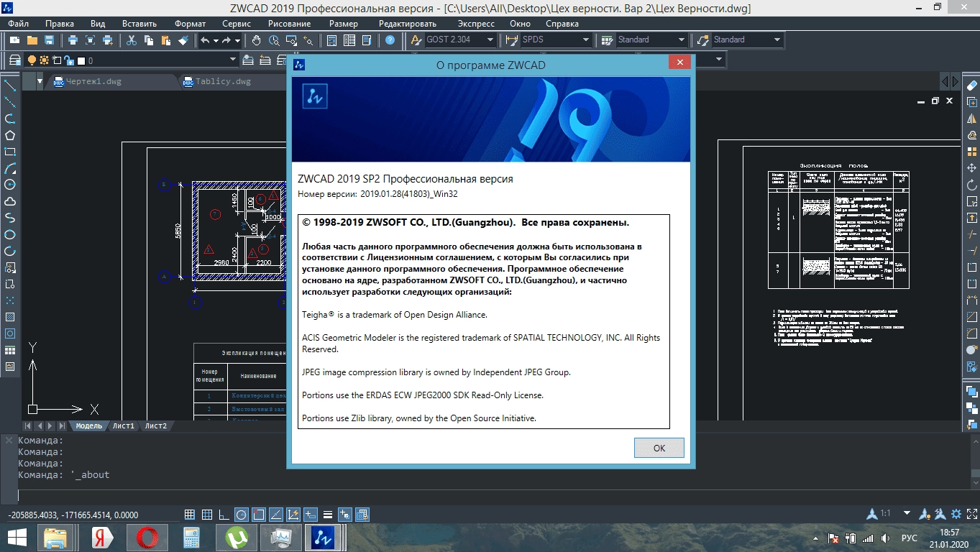Select the Line tool in the left toolbar
This screenshot has height=552, width=980.
click(10, 85)
